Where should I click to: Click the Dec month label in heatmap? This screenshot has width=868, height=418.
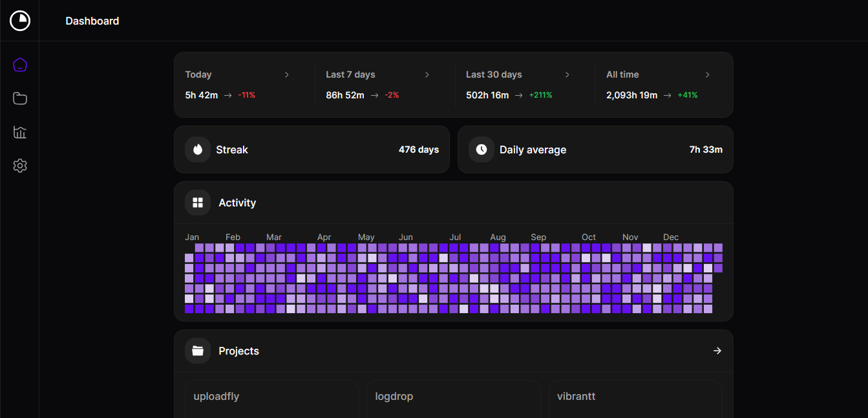pyautogui.click(x=671, y=237)
